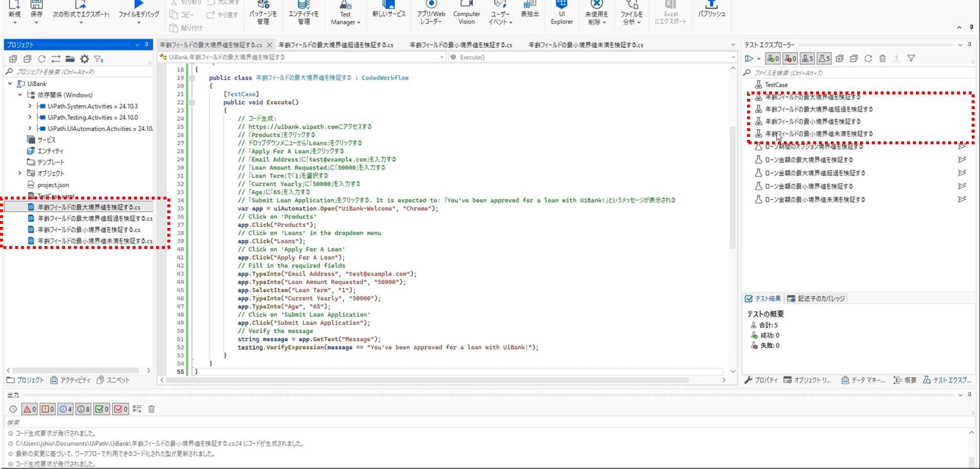The image size is (980, 469).
Task: Select 年齢フィールドの最小境界値を検証する.cs file
Action: click(89, 230)
